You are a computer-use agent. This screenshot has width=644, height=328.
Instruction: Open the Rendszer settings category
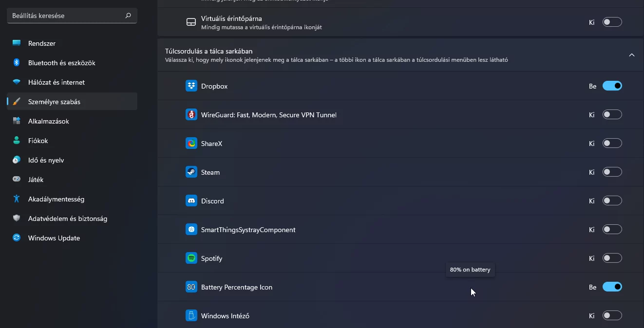tap(72, 43)
